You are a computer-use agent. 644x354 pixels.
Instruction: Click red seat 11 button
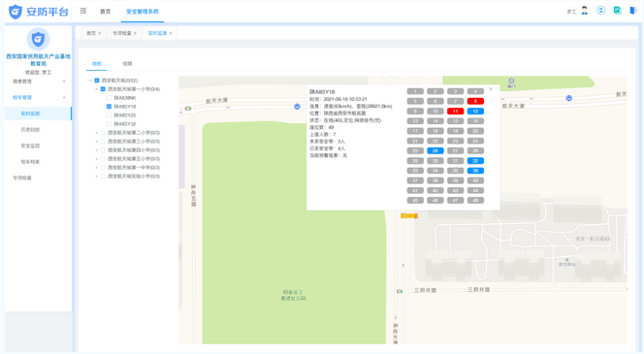[455, 111]
